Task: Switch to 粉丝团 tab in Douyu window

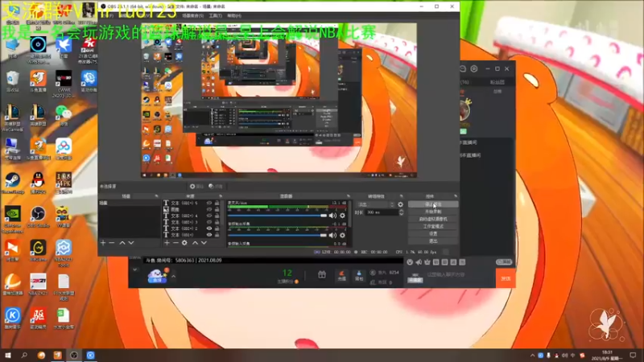Action: 497,82
